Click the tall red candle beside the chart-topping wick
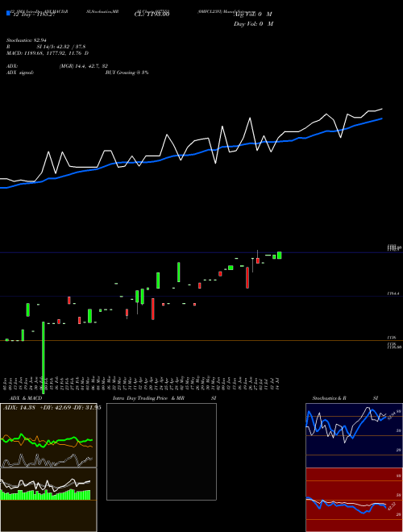Screen dimensions: 403x532 click(x=247, y=277)
